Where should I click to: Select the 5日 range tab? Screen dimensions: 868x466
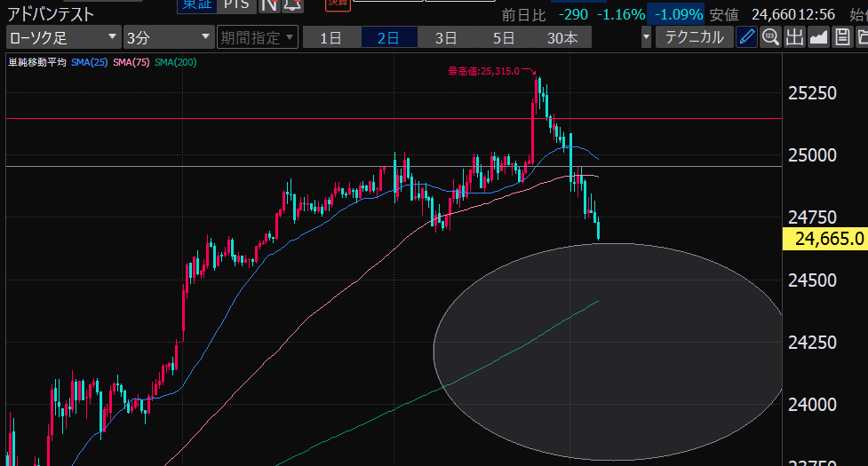[x=504, y=37]
